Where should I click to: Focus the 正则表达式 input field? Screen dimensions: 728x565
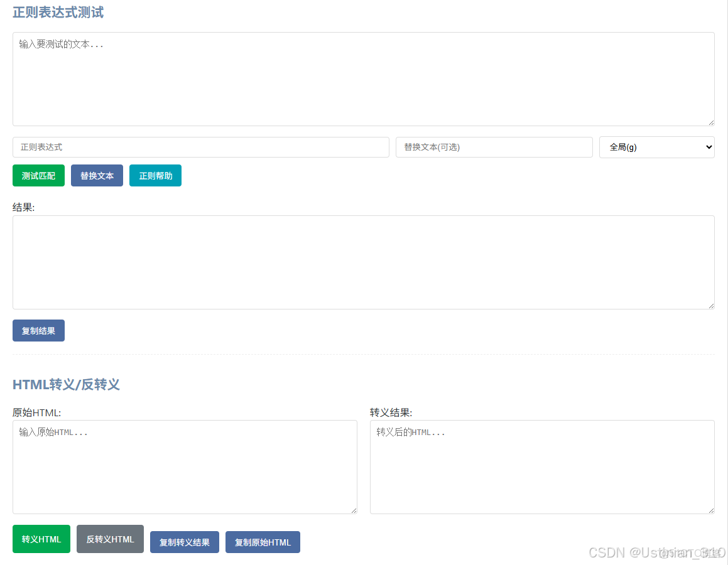click(200, 147)
